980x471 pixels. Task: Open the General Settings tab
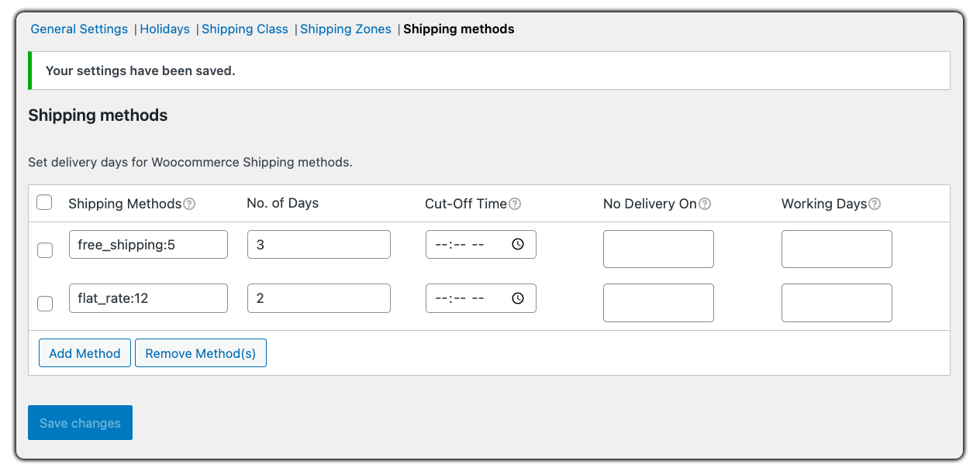coord(79,29)
